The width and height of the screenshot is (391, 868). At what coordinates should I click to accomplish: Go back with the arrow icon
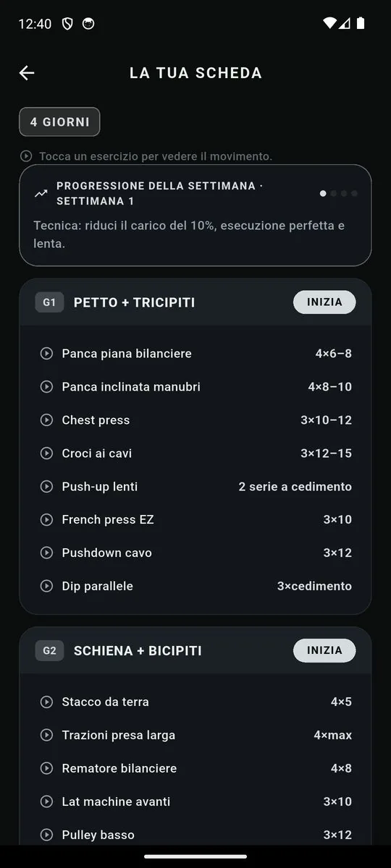point(27,72)
